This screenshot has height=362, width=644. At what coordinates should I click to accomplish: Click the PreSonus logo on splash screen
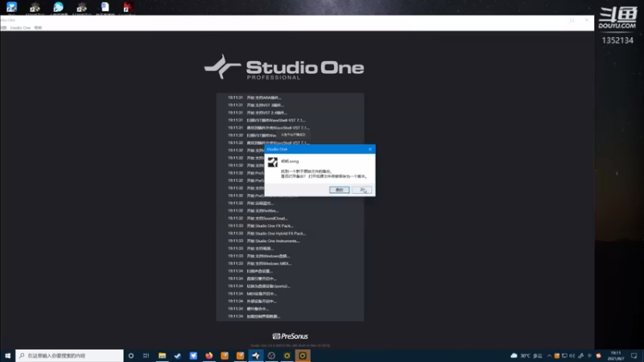290,336
